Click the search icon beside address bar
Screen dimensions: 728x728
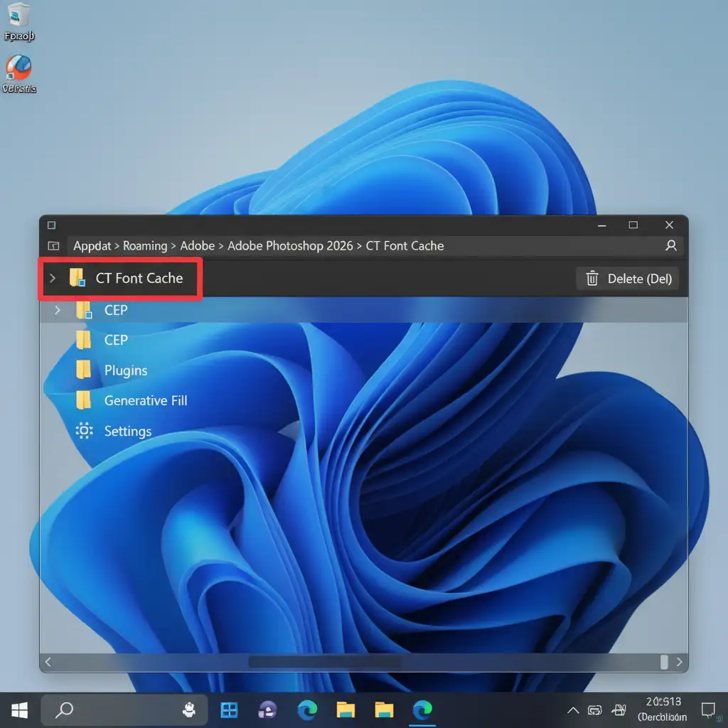(670, 246)
